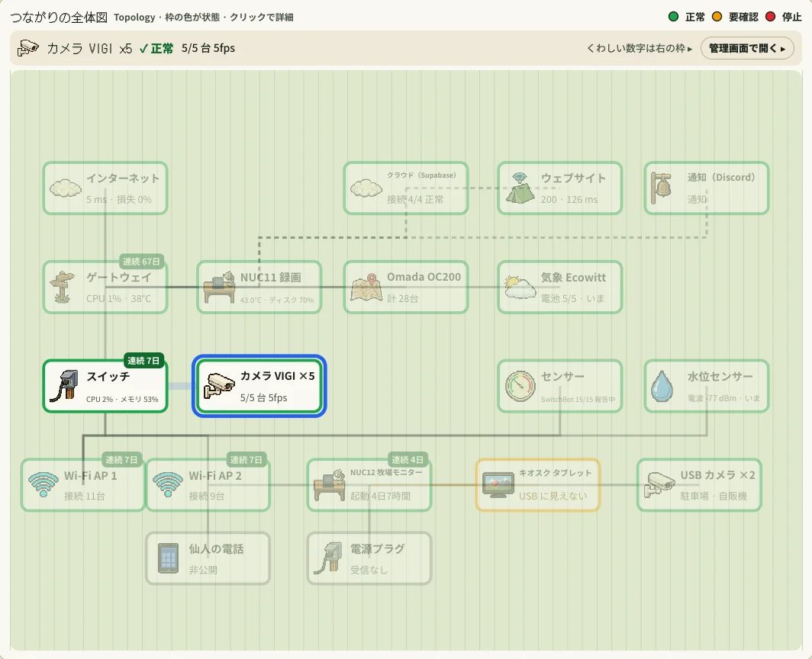Click the "5/5 台 5fps" header status text
812x659 pixels.
[208, 48]
